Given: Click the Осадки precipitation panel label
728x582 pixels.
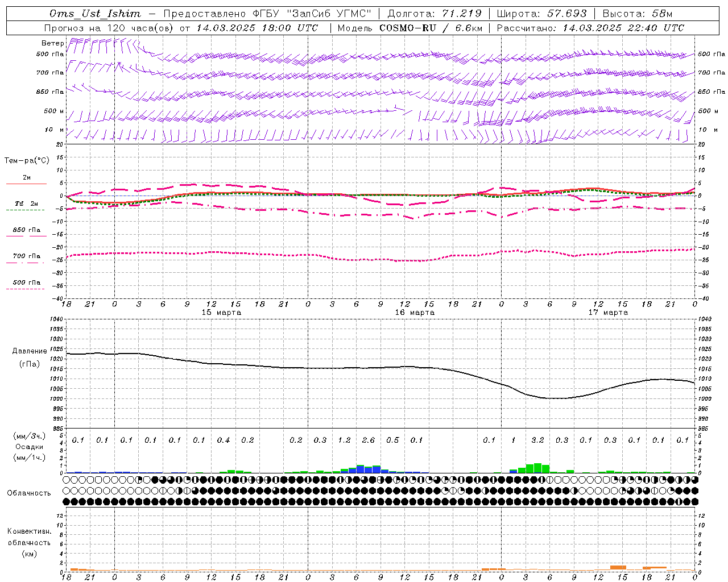Looking at the screenshot, I should [x=29, y=447].
